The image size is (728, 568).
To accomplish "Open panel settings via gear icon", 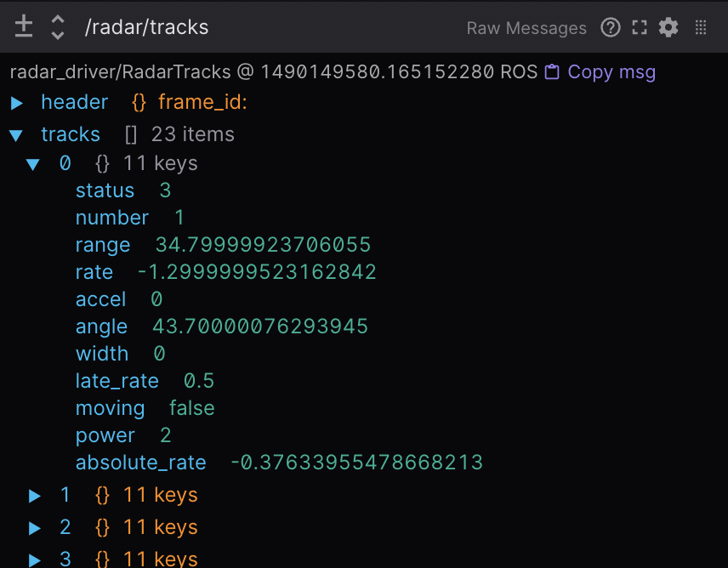I will pyautogui.click(x=669, y=28).
